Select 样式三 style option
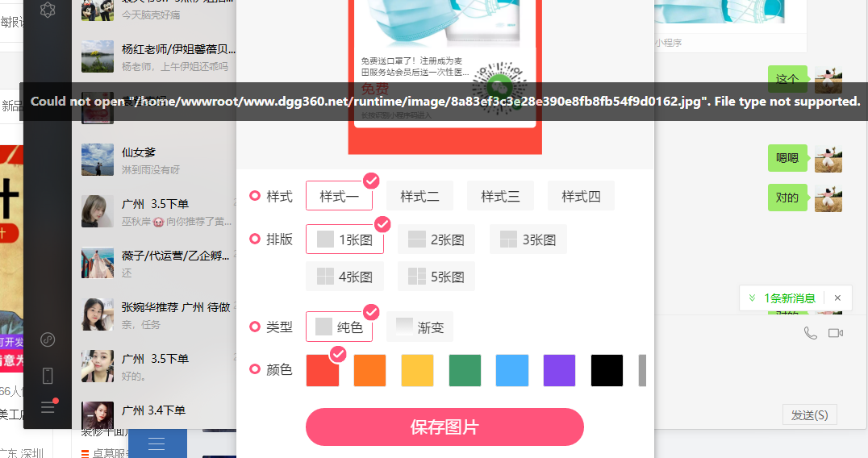 (x=500, y=196)
